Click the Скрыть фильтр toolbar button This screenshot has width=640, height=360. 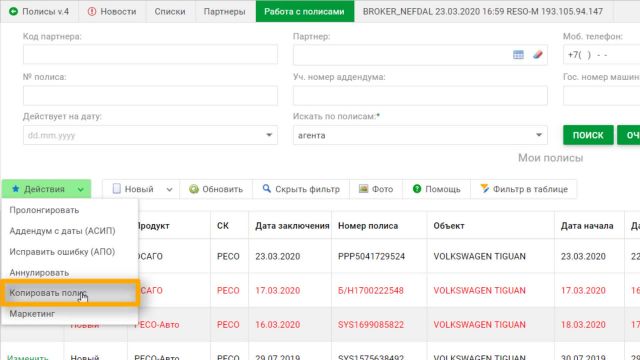point(301,189)
